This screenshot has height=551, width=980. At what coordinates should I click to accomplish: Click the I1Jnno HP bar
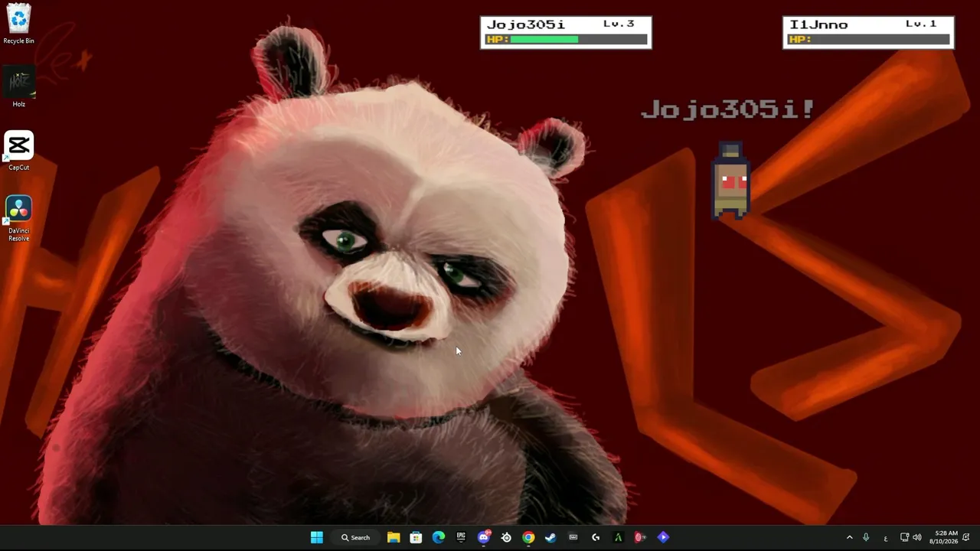tap(868, 39)
